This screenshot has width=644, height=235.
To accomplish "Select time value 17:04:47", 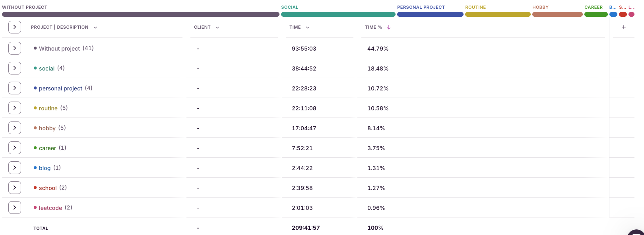I will click(x=304, y=128).
